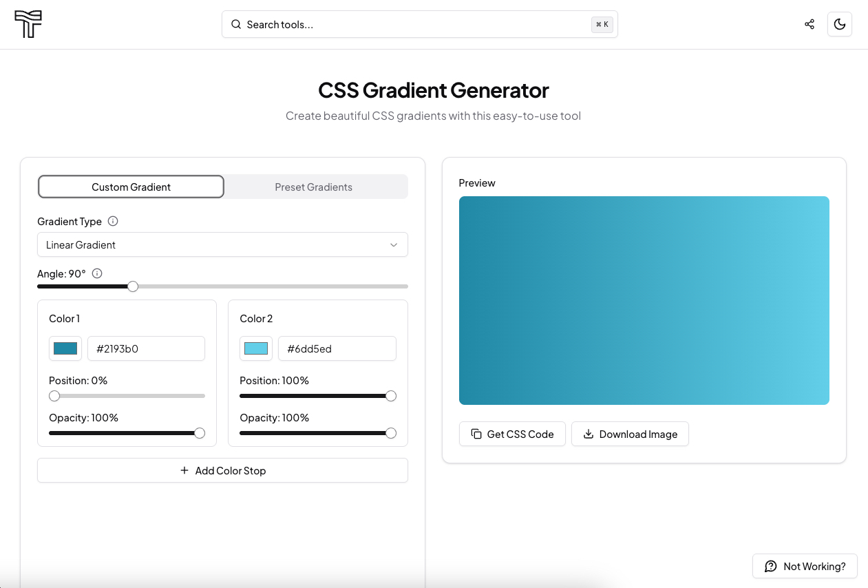Open the Linear Gradient dropdown
This screenshot has height=588, width=868.
click(x=222, y=244)
